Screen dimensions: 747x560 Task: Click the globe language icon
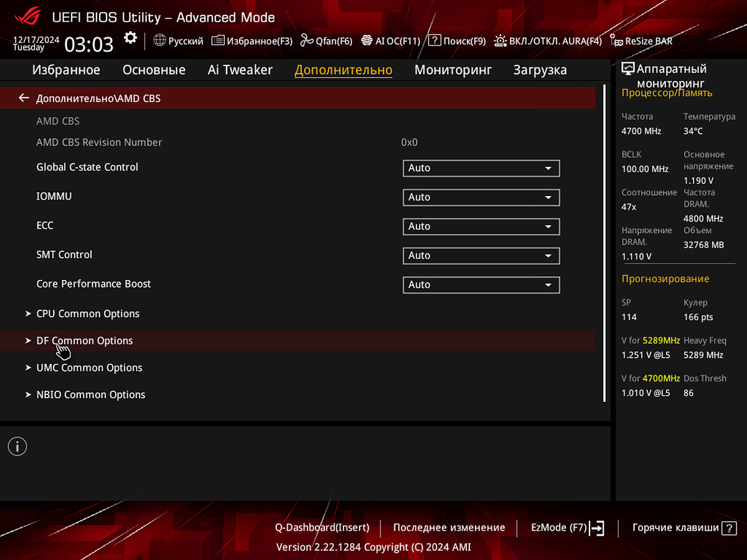point(159,40)
